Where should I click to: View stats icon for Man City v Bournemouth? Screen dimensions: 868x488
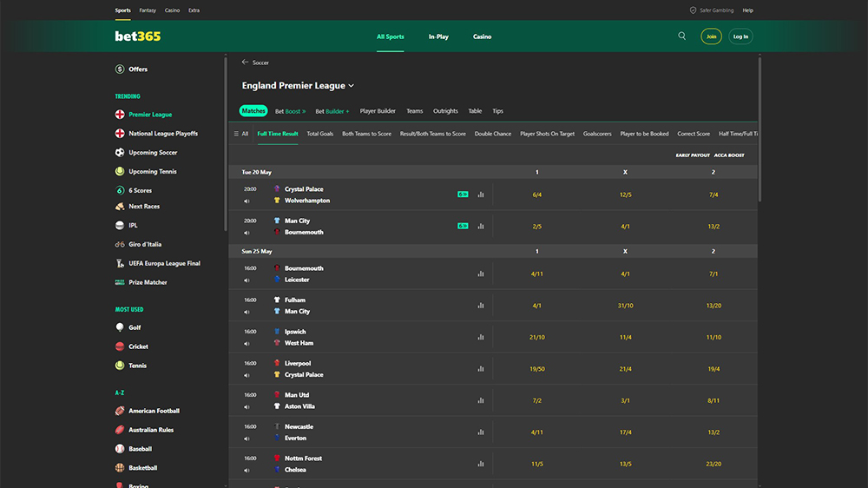(x=481, y=226)
